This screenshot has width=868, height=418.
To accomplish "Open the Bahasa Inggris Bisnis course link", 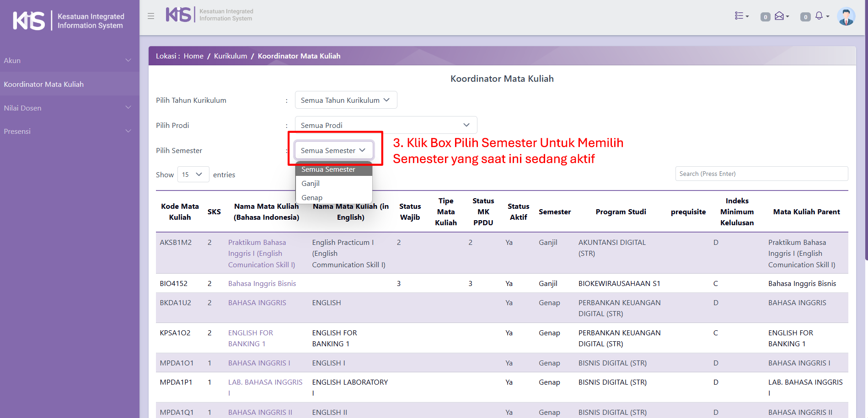I will (x=262, y=283).
